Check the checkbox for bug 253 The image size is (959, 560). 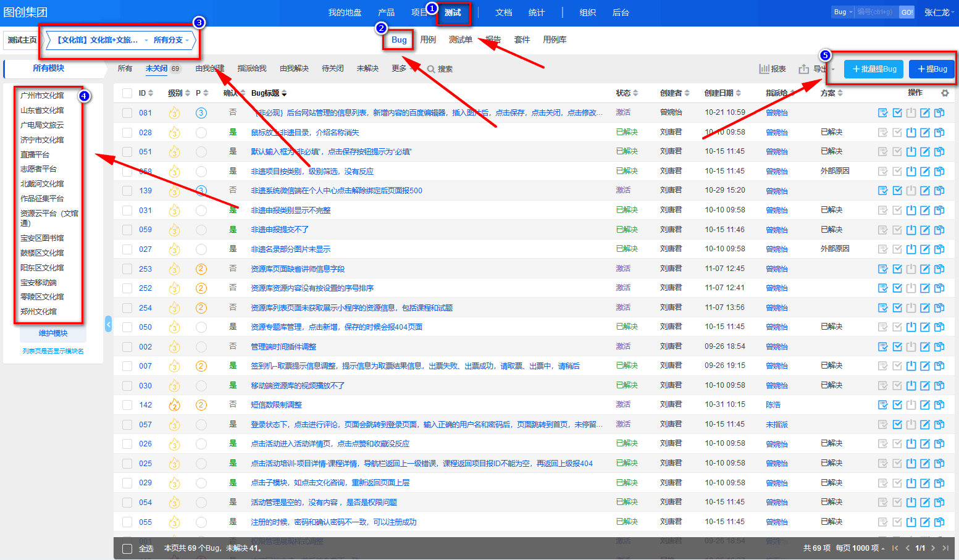coord(127,269)
